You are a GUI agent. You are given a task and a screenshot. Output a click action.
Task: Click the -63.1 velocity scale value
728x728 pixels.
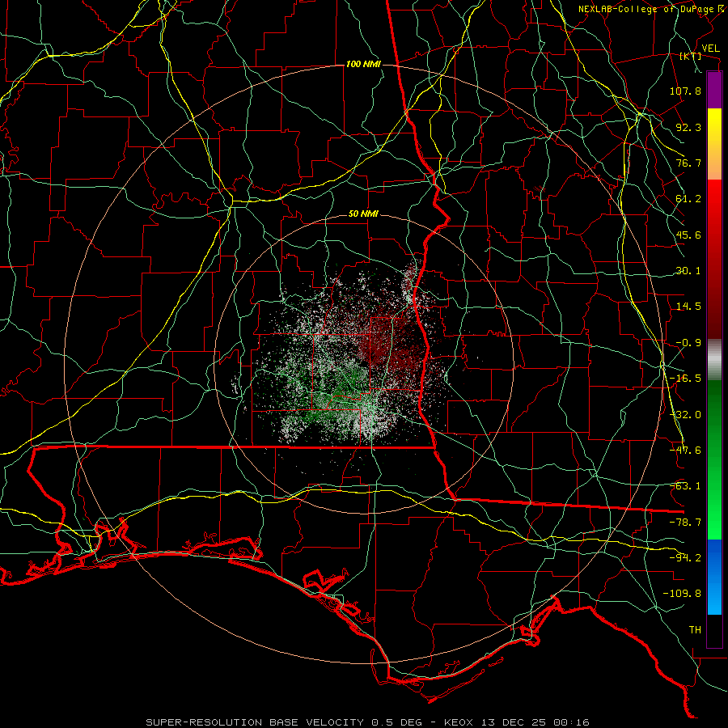tap(685, 486)
